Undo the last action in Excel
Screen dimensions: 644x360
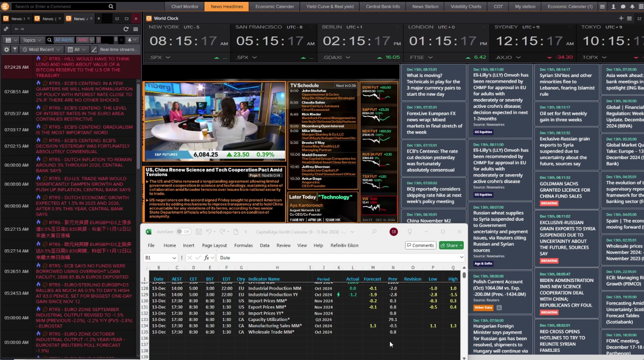209,232
